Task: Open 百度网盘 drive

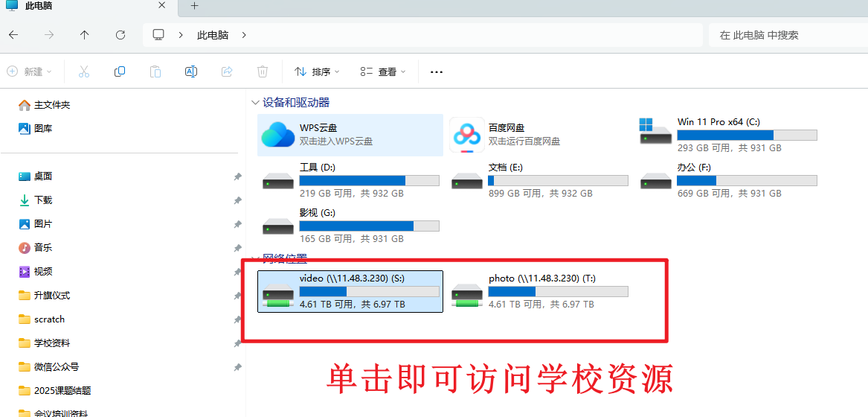Action: pyautogui.click(x=539, y=135)
